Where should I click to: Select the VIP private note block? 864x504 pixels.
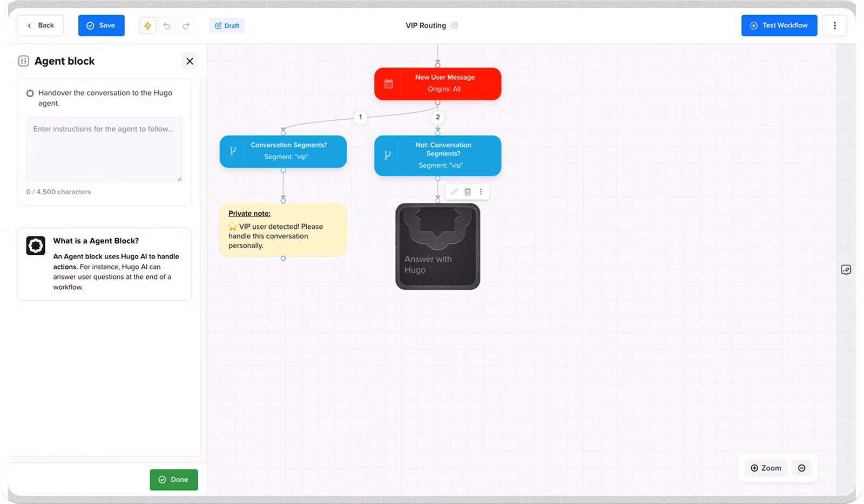pos(282,230)
